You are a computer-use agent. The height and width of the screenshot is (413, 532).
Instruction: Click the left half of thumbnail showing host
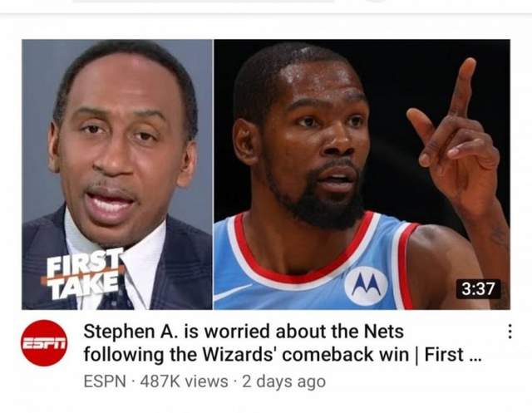click(117, 175)
